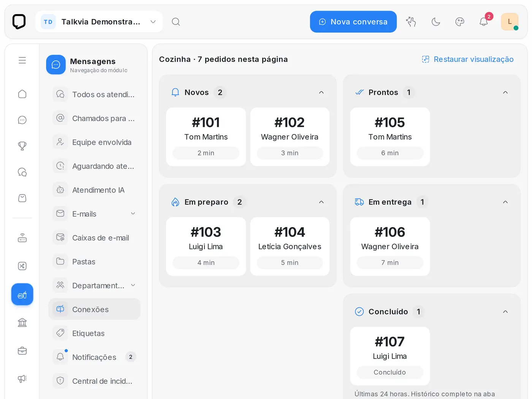Open the theme palette icon
The width and height of the screenshot is (532, 399).
coord(460,22)
